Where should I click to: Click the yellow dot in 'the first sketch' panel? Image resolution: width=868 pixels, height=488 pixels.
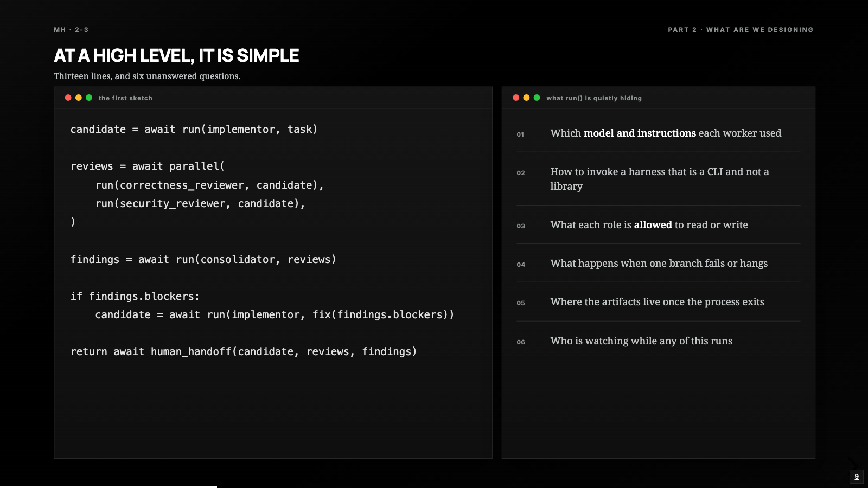(79, 98)
